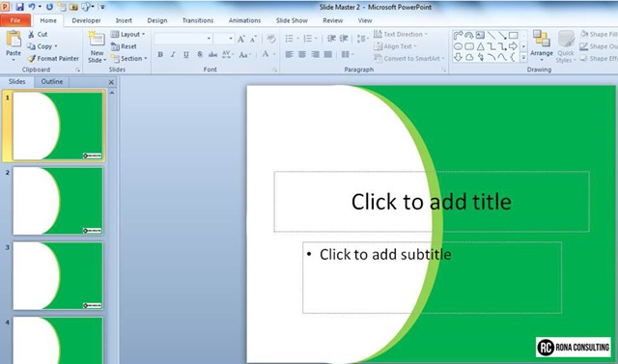
Task: Switch to the Insert tab
Action: [x=124, y=20]
